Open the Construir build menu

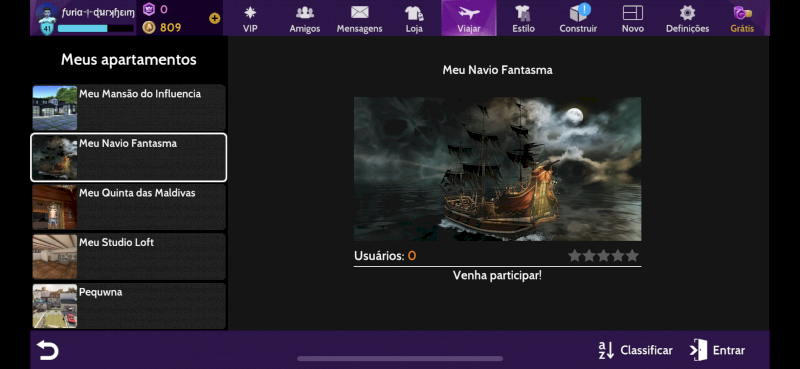tap(578, 19)
